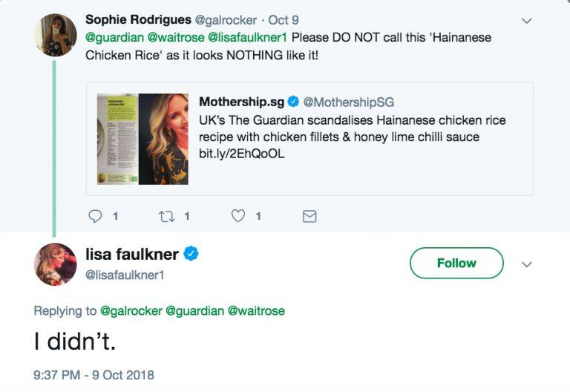570x392 pixels.
Task: Click the reply icon under Sophie's tweet
Action: pyautogui.click(x=96, y=216)
